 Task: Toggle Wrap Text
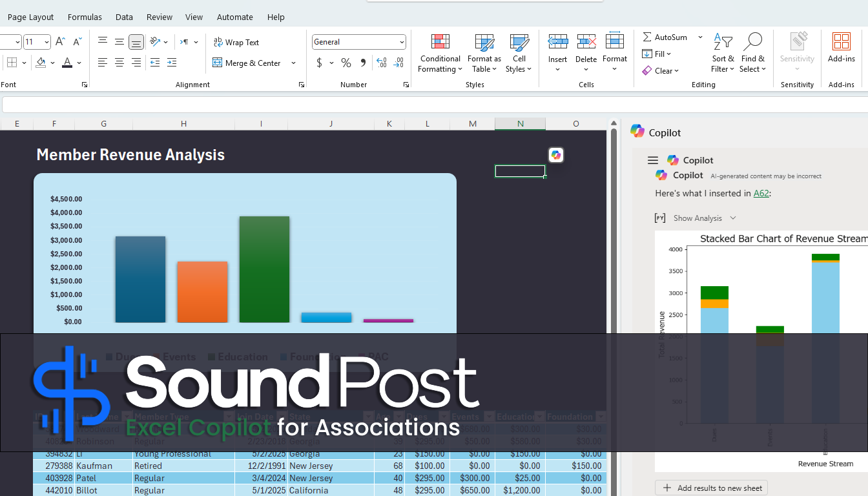[x=236, y=42]
